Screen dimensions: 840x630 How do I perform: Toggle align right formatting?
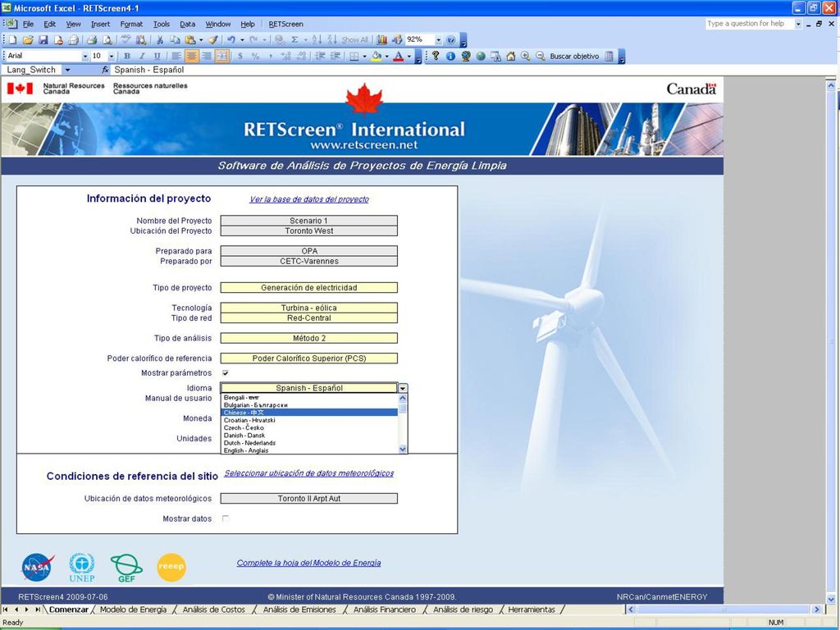point(206,56)
